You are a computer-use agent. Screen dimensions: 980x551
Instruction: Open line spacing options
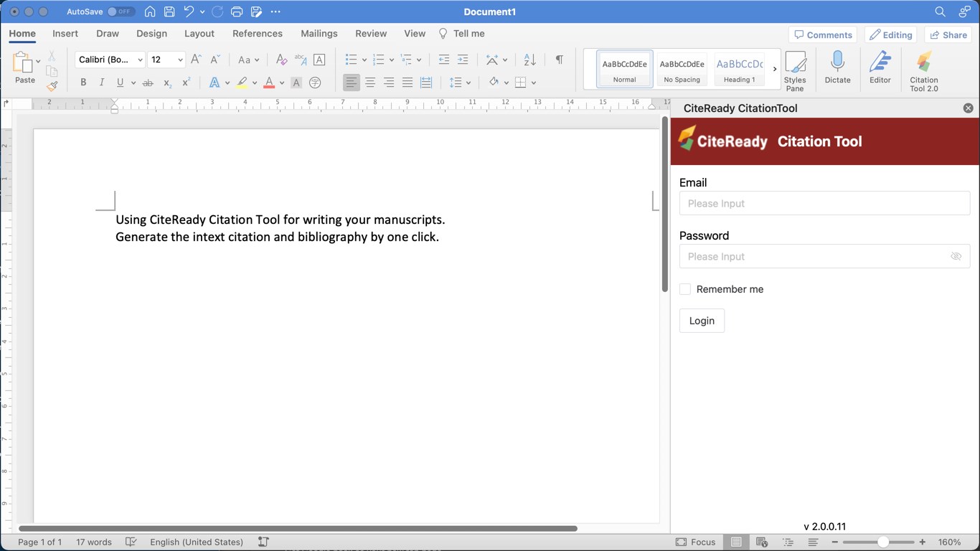tap(459, 83)
